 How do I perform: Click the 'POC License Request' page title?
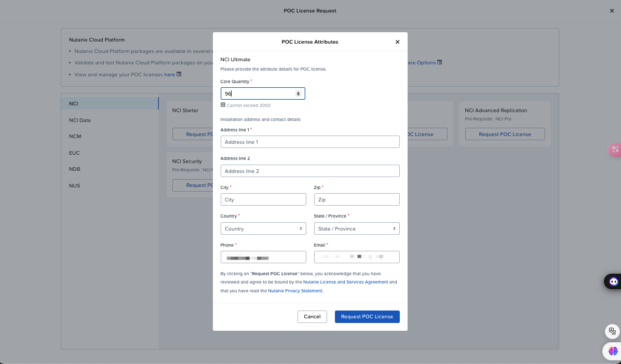click(309, 11)
